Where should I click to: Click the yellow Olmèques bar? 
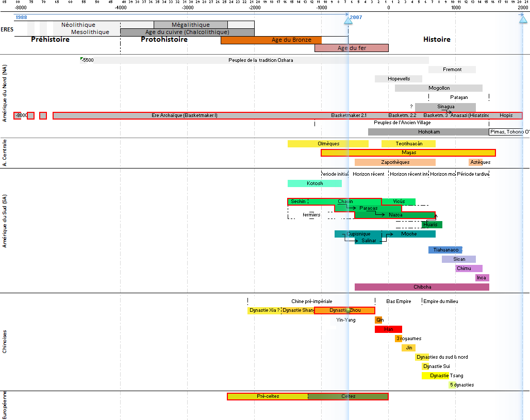328,144
